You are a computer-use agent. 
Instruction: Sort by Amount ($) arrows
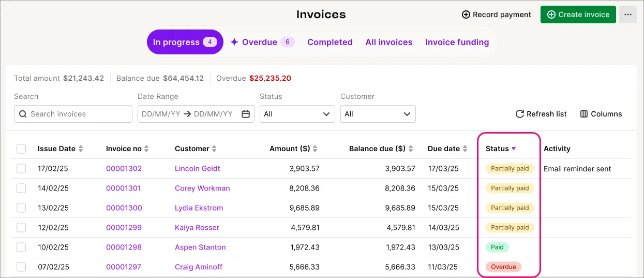click(315, 149)
